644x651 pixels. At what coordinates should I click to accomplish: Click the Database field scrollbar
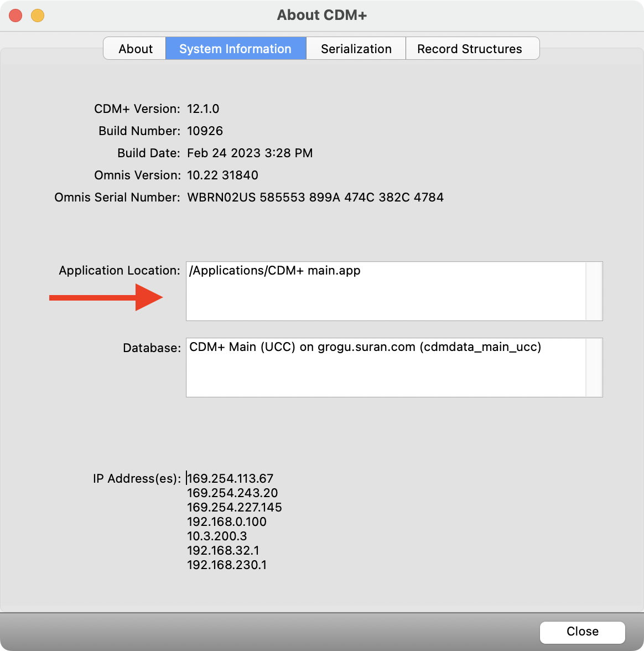coord(594,367)
